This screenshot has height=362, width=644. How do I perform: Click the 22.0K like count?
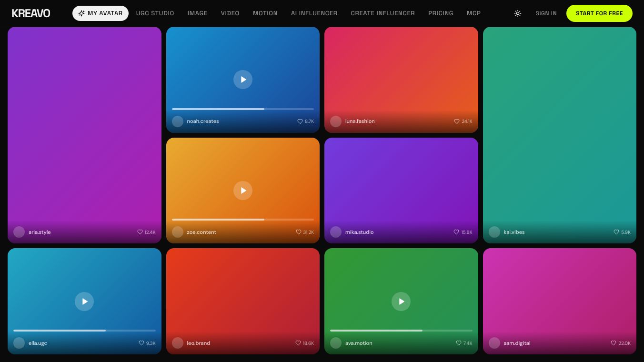[624, 343]
